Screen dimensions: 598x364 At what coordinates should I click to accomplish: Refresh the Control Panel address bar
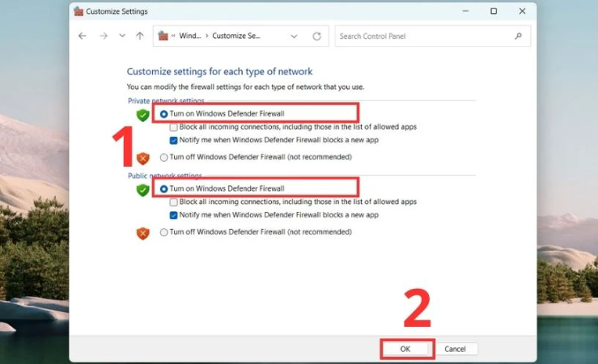316,36
